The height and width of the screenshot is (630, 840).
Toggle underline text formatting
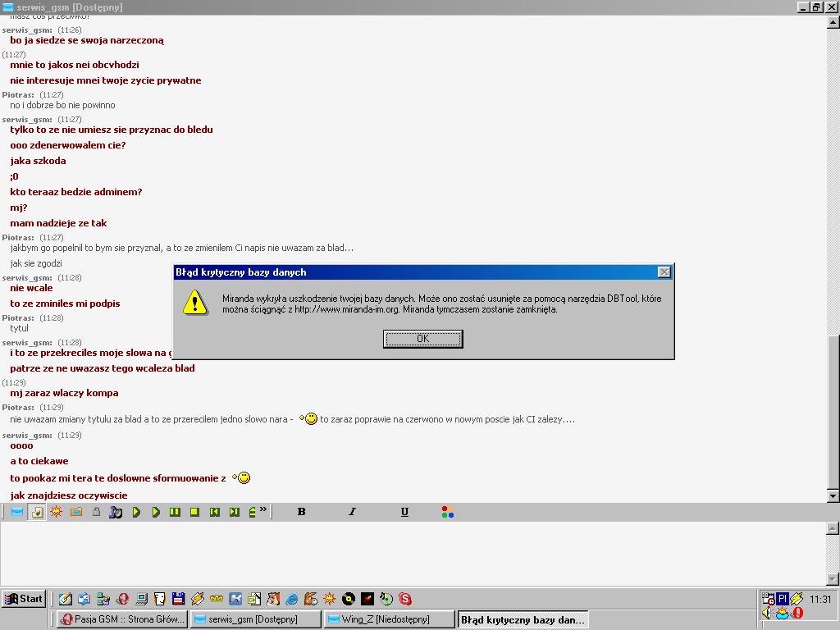pyautogui.click(x=404, y=512)
